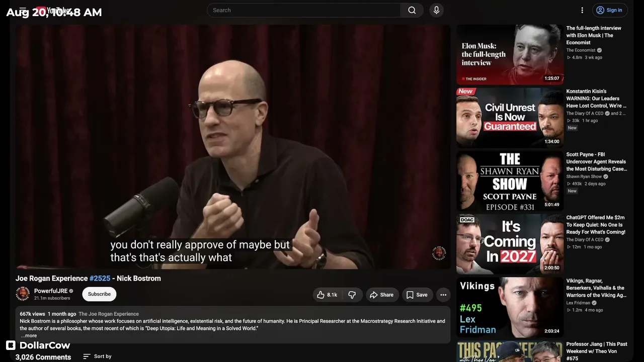Viewport: 644px width, 362px height.
Task: Click the 2:03:24 duration on Vikings video
Action: [552, 331]
